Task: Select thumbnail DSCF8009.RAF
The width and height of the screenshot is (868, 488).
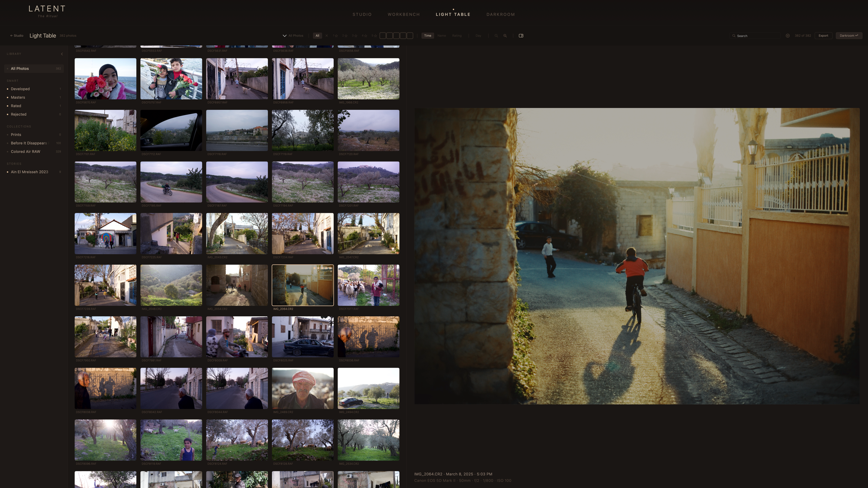Action: coord(237,337)
